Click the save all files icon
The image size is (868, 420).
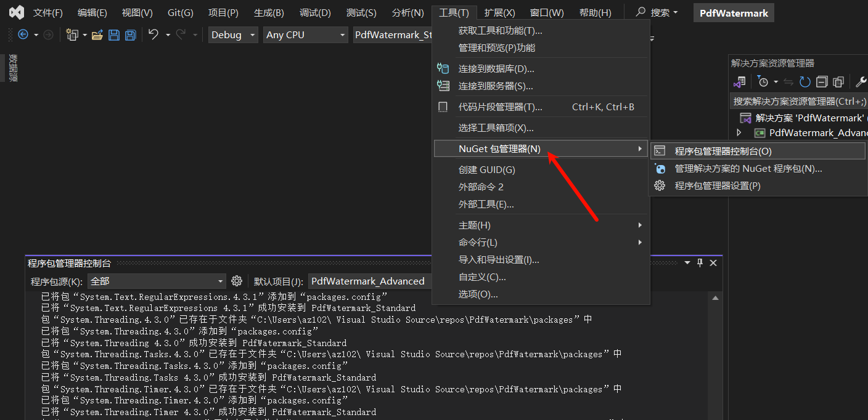click(x=131, y=35)
